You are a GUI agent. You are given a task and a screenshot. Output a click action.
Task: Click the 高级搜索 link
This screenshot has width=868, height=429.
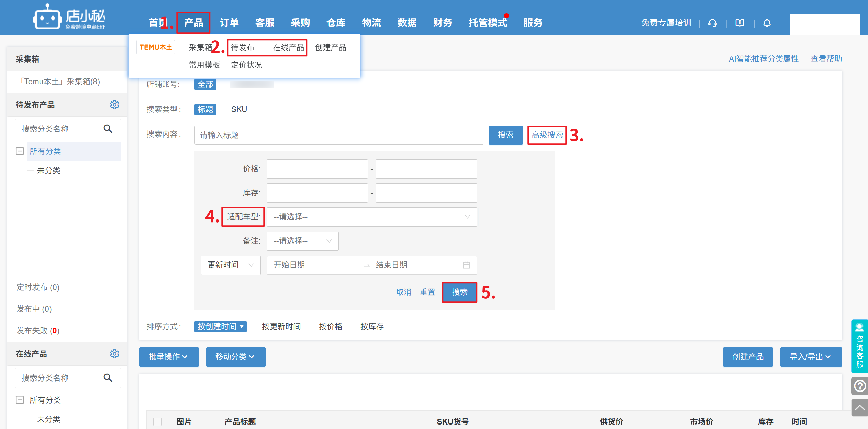tap(547, 135)
